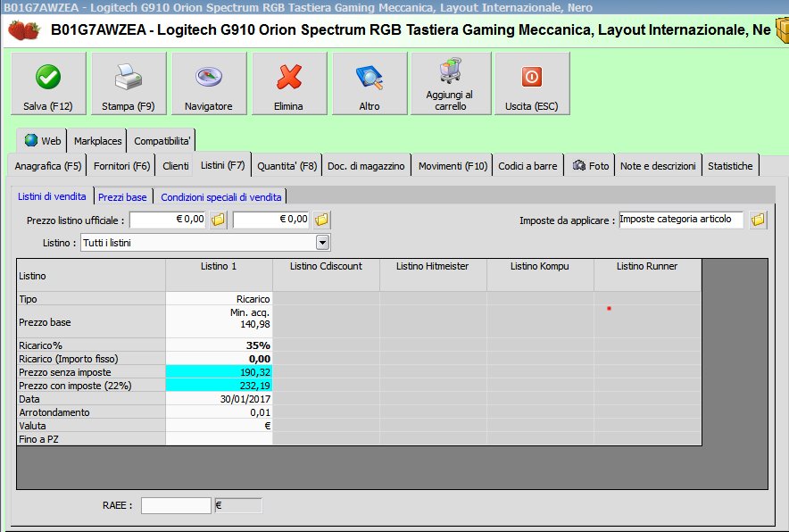789x532 pixels.
Task: Open the Statistiche tab
Action: [730, 166]
